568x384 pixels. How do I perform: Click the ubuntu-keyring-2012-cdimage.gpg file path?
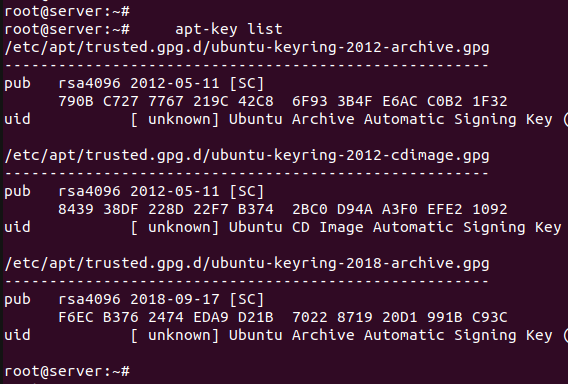point(247,155)
